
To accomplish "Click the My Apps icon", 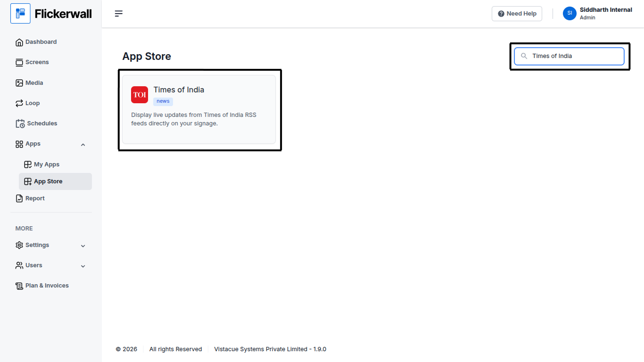I will click(28, 165).
